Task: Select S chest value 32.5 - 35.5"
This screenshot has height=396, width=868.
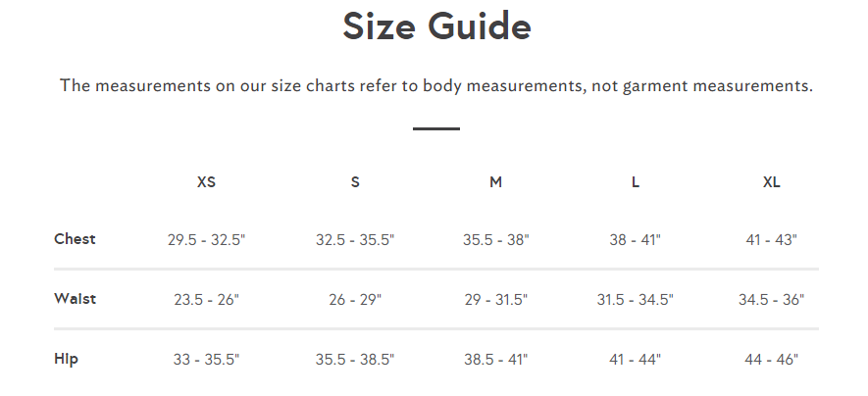Action: click(355, 240)
